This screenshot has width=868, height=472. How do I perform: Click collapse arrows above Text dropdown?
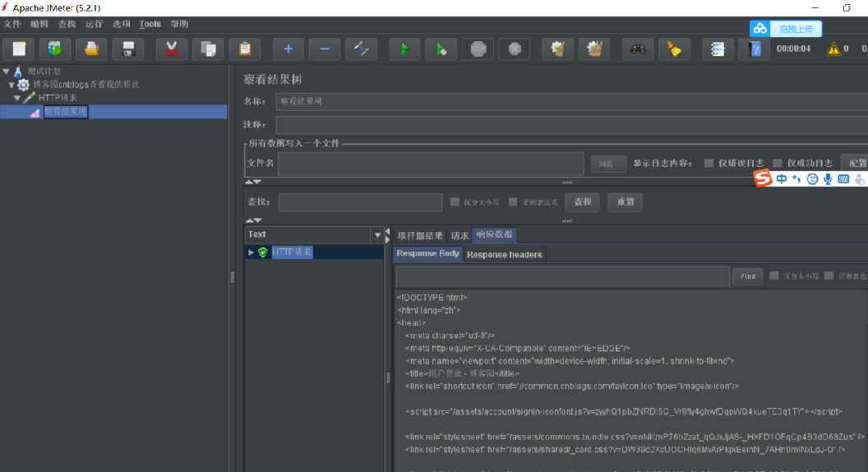coord(253,220)
